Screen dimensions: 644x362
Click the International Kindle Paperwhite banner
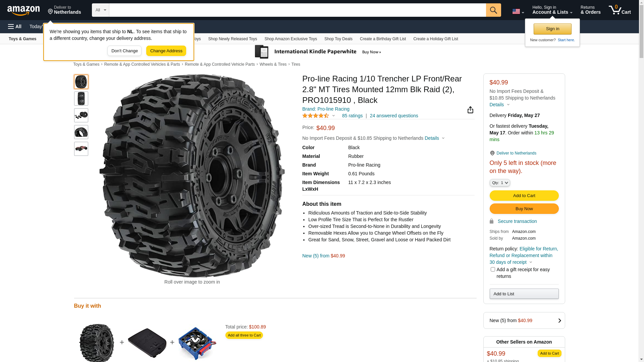point(318,52)
